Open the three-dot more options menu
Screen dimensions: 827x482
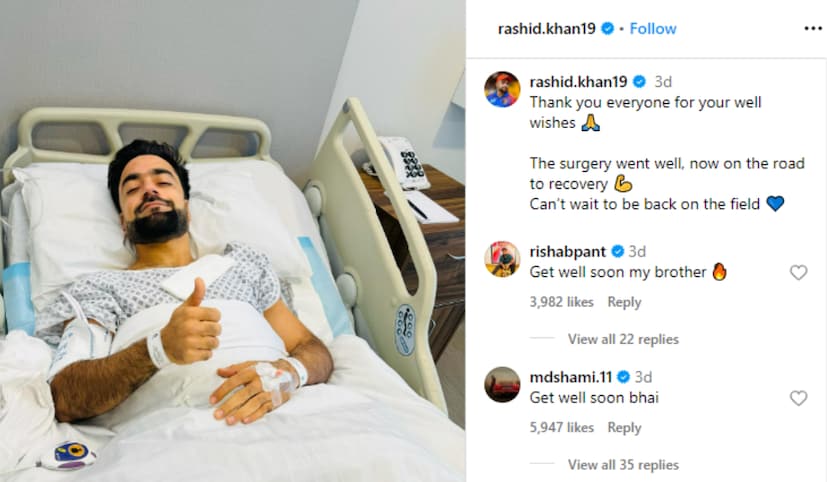click(x=813, y=28)
